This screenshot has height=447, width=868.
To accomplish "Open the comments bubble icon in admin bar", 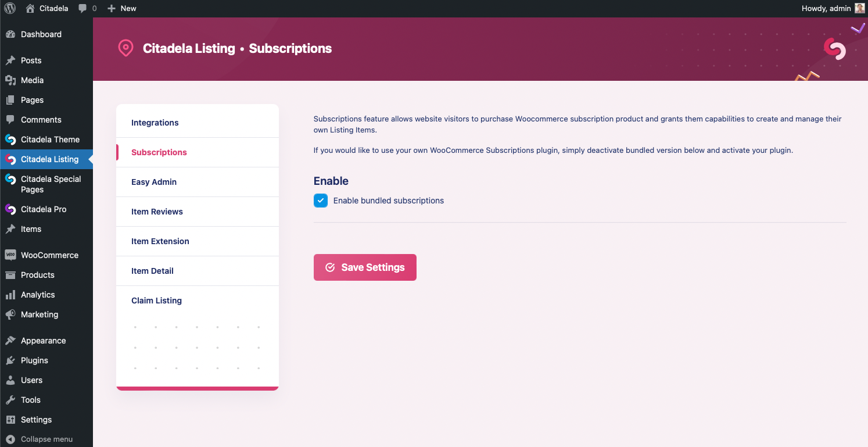I will (83, 8).
